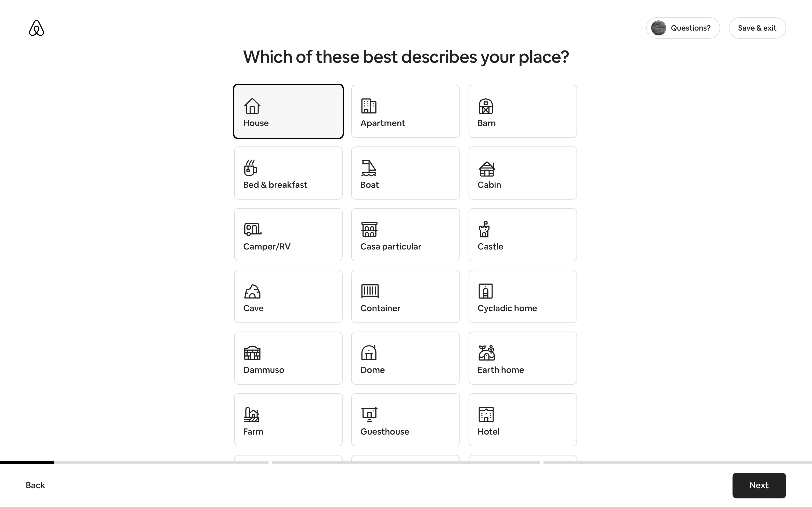Go back using the Back link
Image resolution: width=812 pixels, height=507 pixels.
[x=35, y=485]
